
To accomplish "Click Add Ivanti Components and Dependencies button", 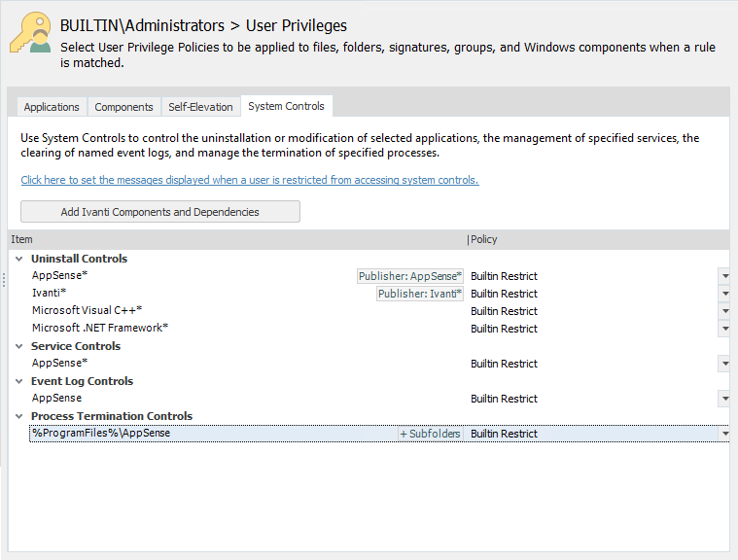I will (x=160, y=212).
